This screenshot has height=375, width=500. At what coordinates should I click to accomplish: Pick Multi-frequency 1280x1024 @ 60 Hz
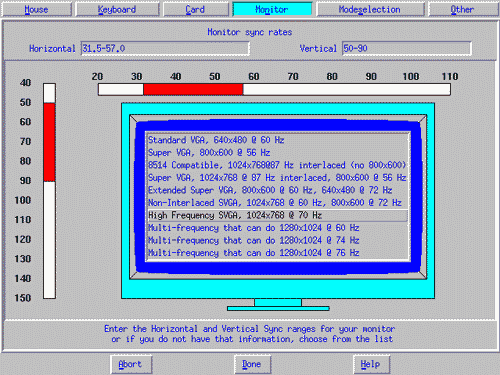277,228
